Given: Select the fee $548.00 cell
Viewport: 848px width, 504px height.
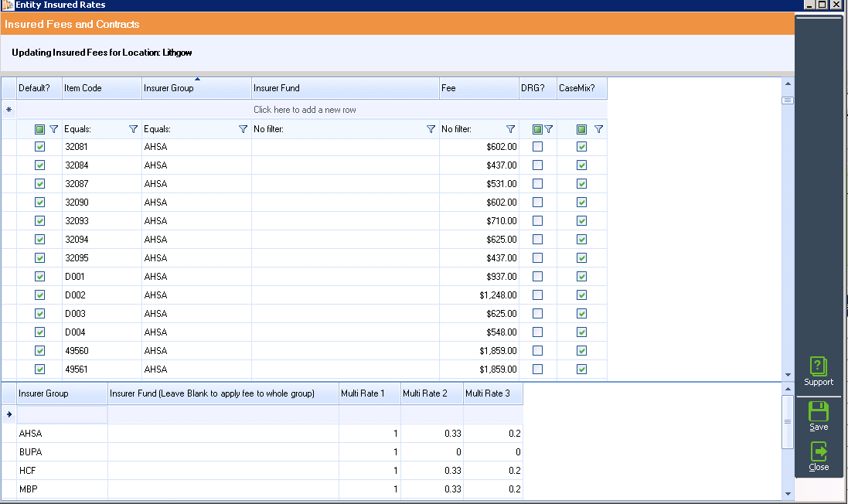Looking at the screenshot, I should (479, 332).
